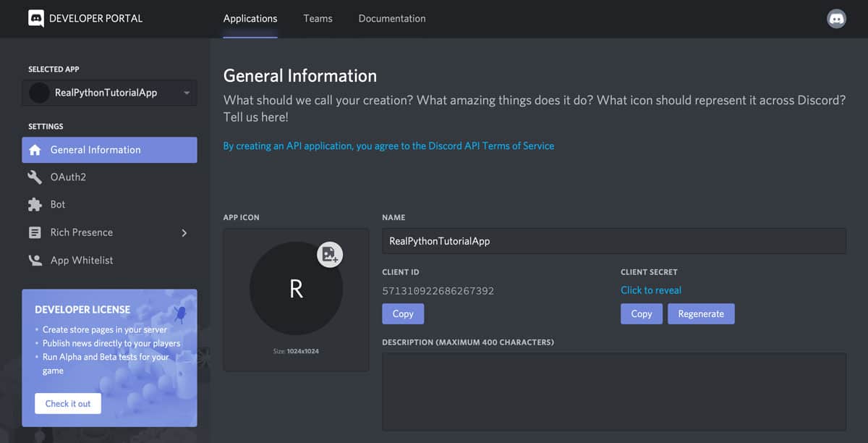Click the Description text area

[x=614, y=392]
